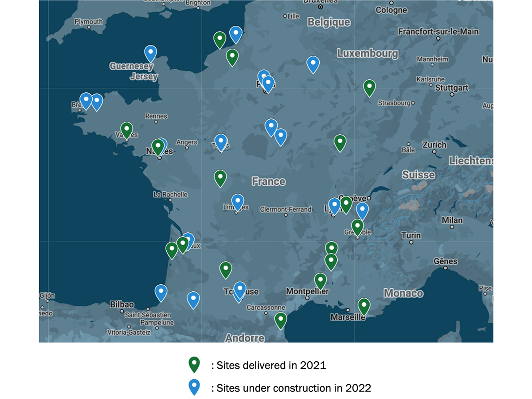Select the Marseille city label
Image resolution: width=532 pixels, height=399 pixels.
click(x=347, y=317)
